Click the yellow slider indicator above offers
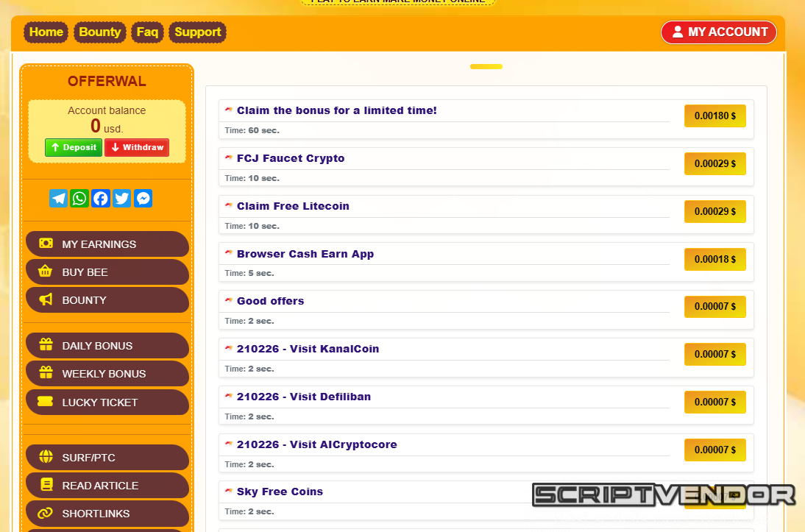Screen dimensions: 805x532 (486, 67)
